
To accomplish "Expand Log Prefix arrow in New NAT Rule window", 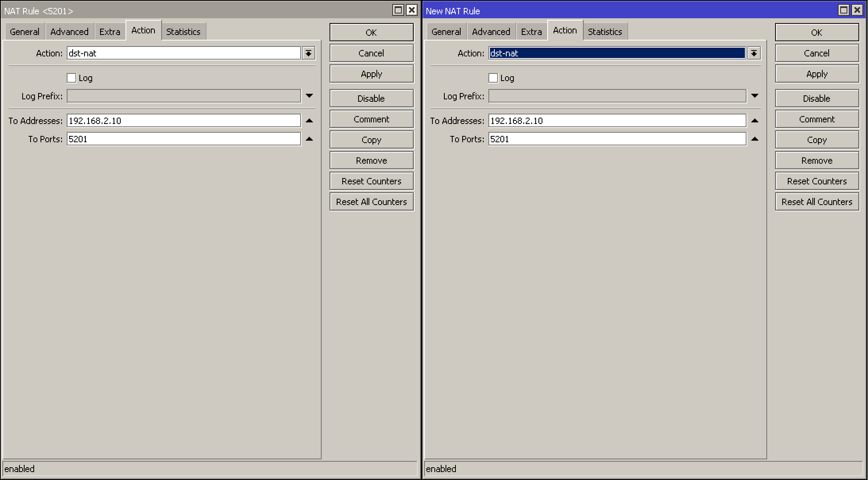I will coord(755,96).
